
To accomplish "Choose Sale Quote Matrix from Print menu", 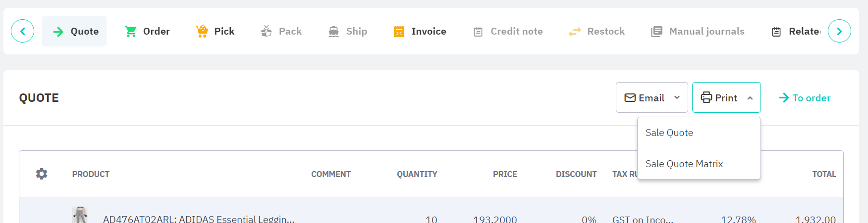I will (x=684, y=164).
